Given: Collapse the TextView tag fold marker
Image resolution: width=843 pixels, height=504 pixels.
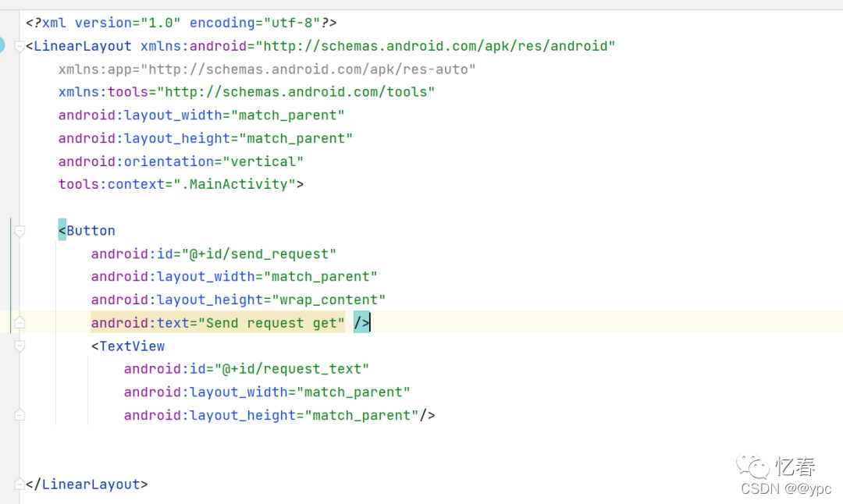Looking at the screenshot, I should pos(20,346).
